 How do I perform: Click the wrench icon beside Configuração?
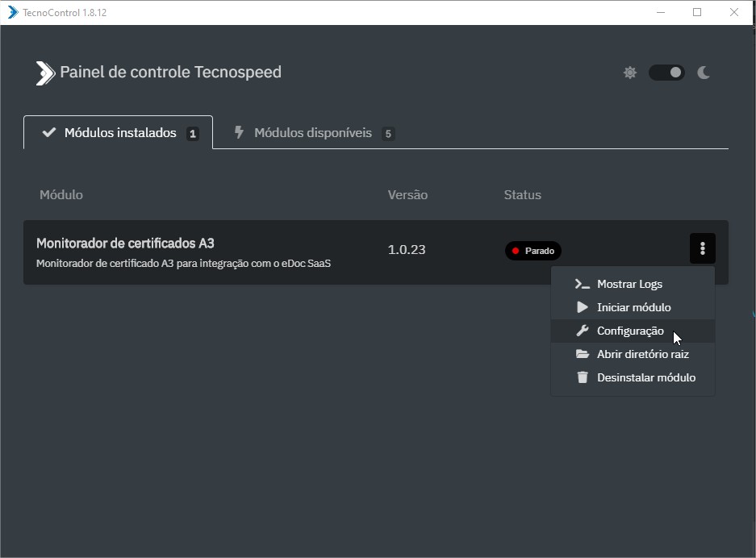coord(583,331)
